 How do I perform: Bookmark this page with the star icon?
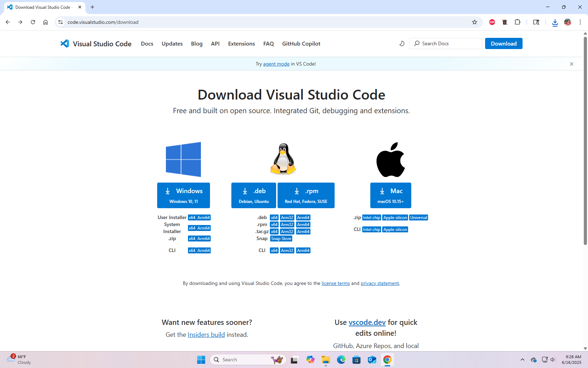[x=475, y=22]
